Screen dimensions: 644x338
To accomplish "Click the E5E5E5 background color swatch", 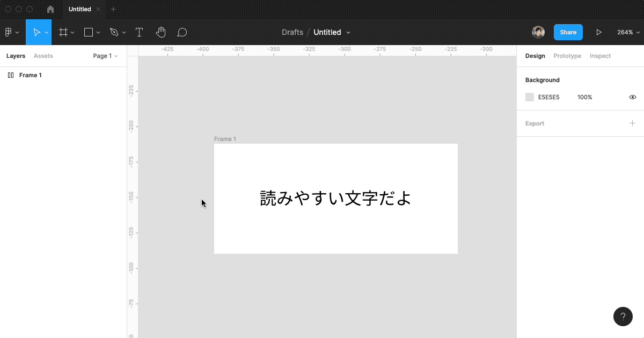I will [530, 97].
